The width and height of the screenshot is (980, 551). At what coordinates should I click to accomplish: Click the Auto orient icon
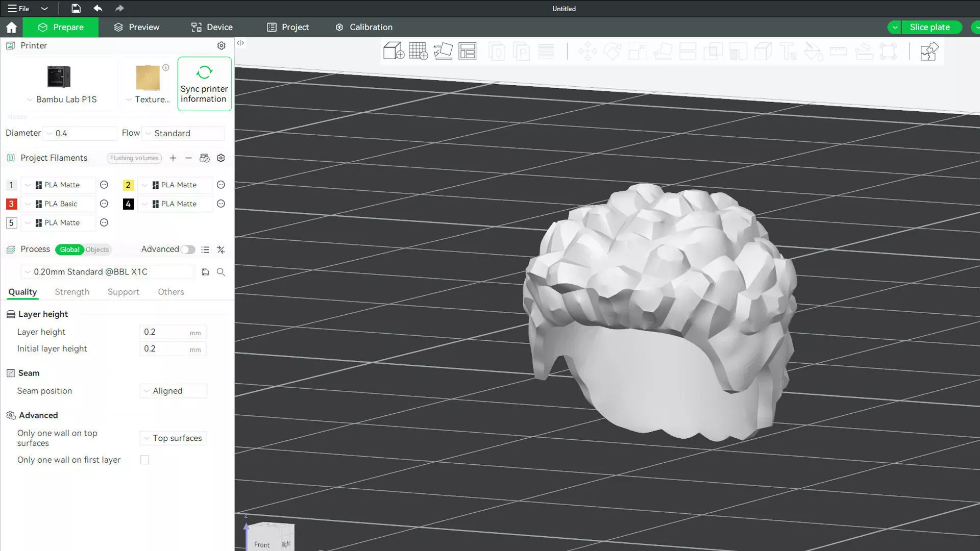tap(443, 51)
